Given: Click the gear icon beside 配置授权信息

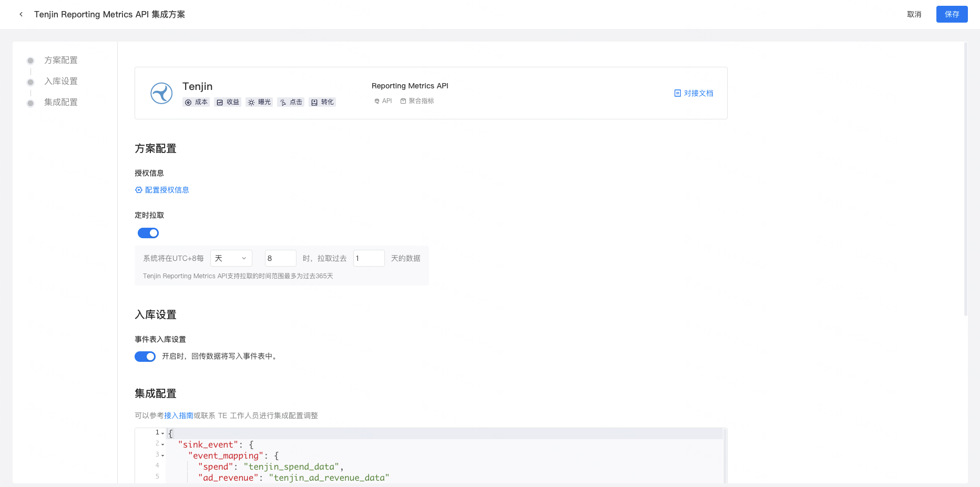Looking at the screenshot, I should [139, 190].
